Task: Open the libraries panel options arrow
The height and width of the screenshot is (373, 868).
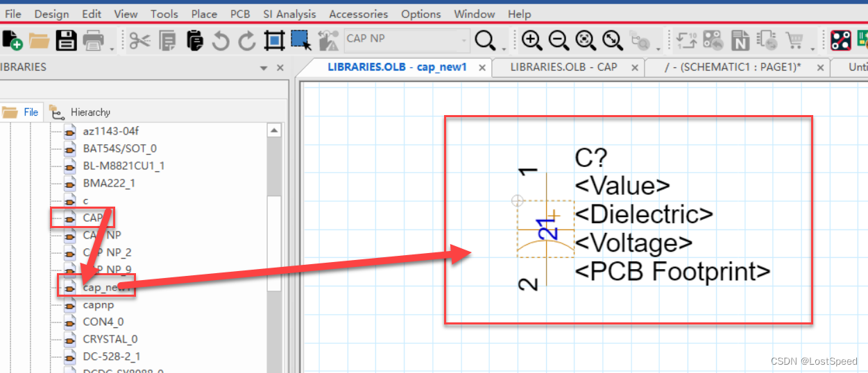Action: pos(264,68)
